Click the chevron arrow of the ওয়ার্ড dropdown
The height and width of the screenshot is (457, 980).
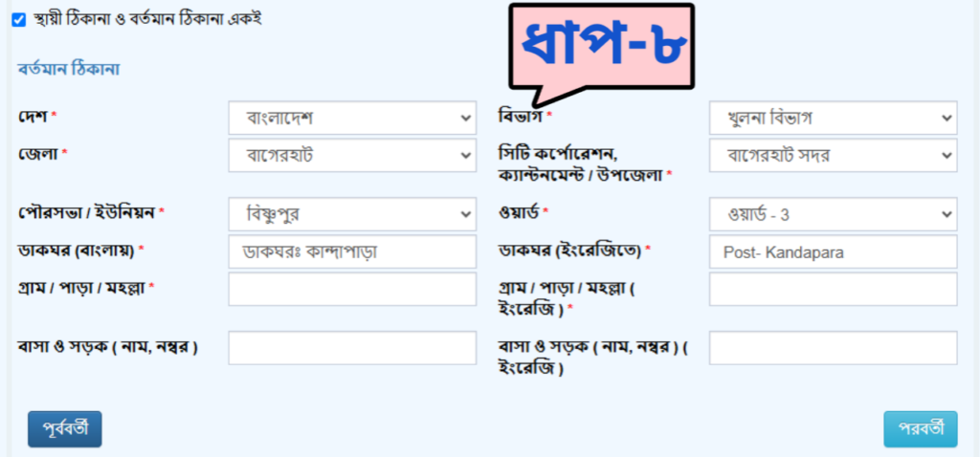pyautogui.click(x=945, y=215)
